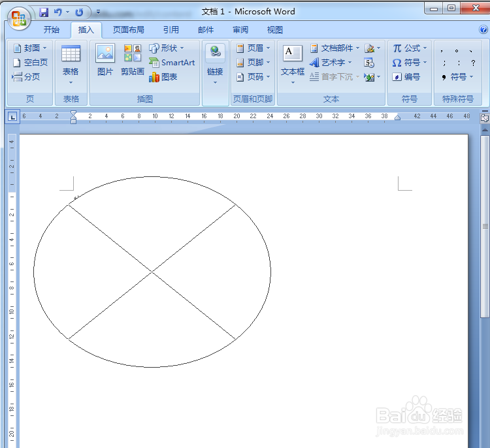
Task: Switch to the 视图 tab
Action: point(274,29)
